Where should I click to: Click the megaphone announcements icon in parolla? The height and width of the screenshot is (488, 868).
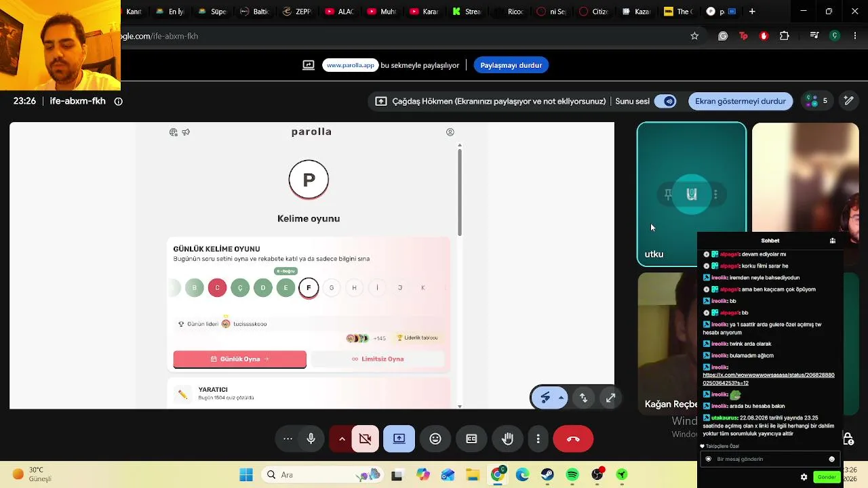(x=186, y=132)
